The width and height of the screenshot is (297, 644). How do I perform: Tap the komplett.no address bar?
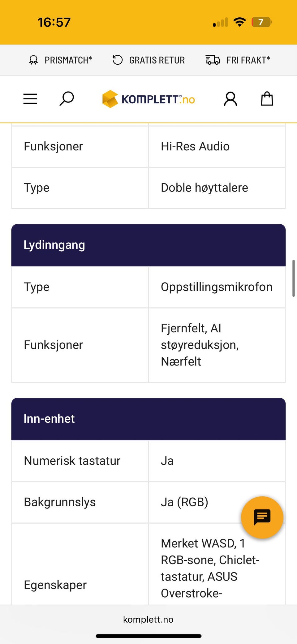148,619
